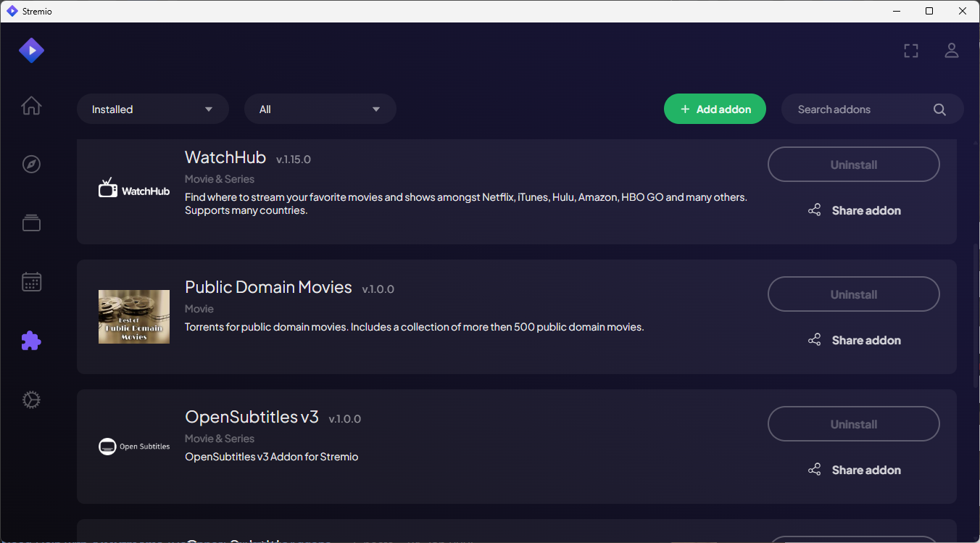The image size is (980, 543).
Task: Uninstall the WatchHub addon
Action: [x=853, y=165]
